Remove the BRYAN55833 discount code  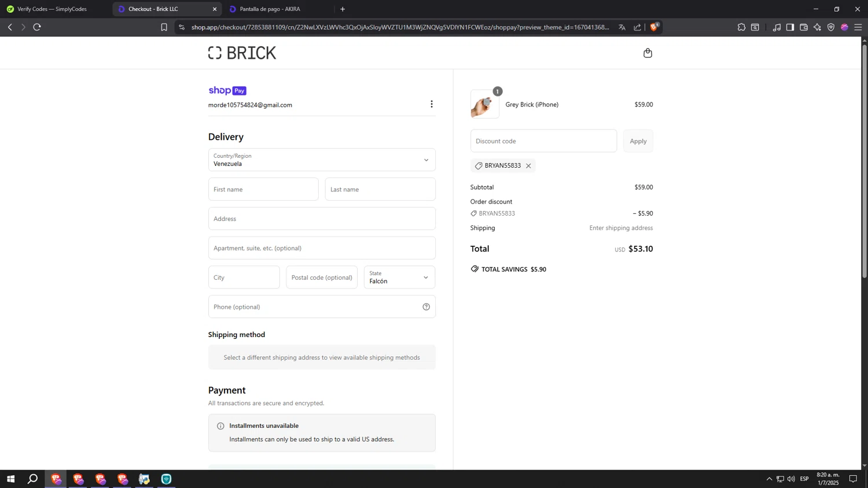click(x=528, y=166)
